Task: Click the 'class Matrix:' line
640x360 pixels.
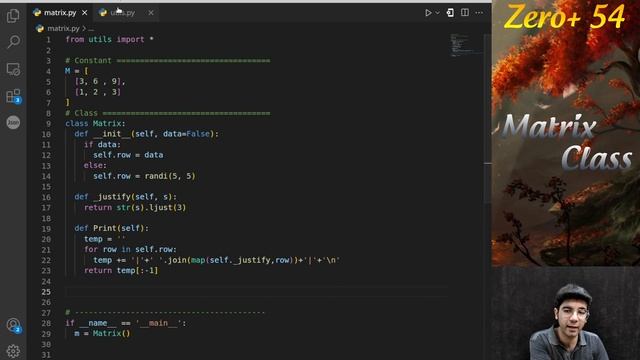Action: click(x=96, y=123)
